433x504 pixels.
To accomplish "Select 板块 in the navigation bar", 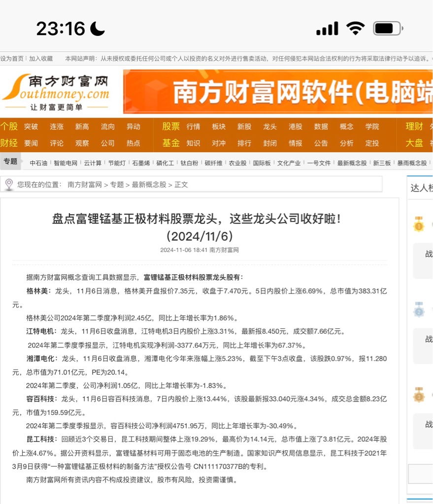I will click(219, 126).
